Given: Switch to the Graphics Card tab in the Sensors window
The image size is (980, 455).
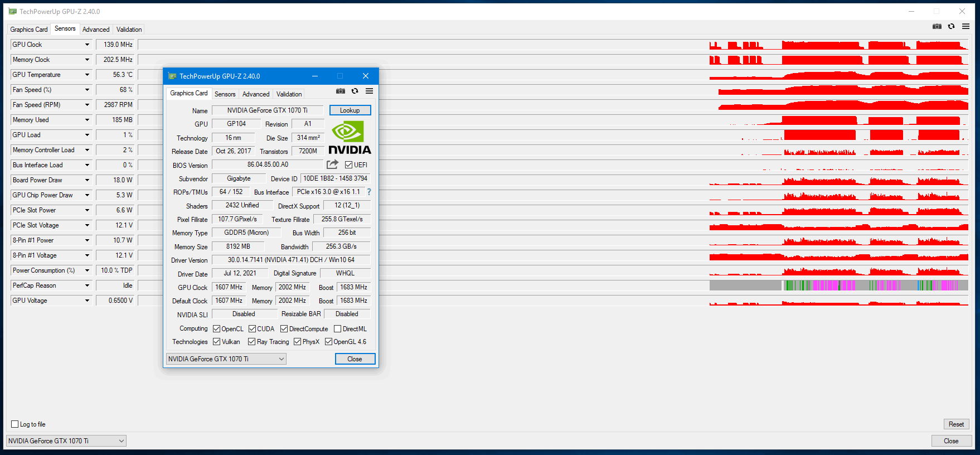Looking at the screenshot, I should (x=29, y=30).
